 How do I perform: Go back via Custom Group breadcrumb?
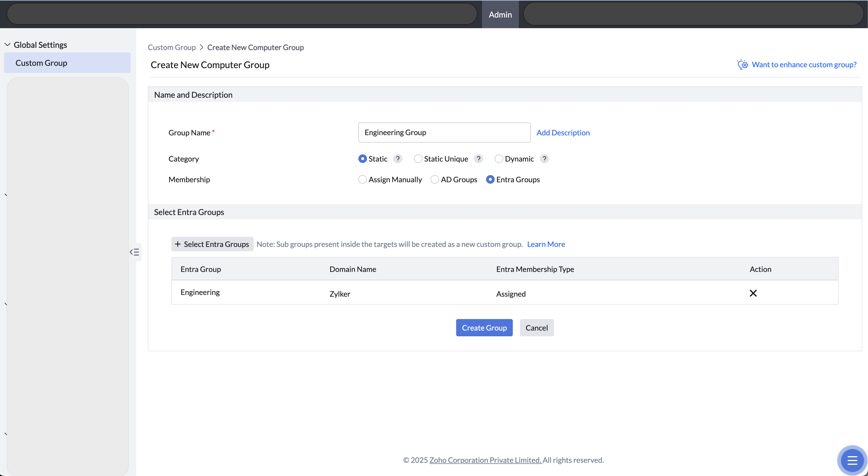(171, 47)
